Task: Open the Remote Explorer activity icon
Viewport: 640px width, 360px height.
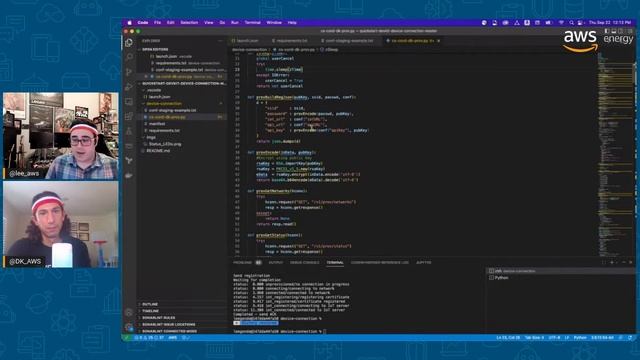Action: click(129, 101)
